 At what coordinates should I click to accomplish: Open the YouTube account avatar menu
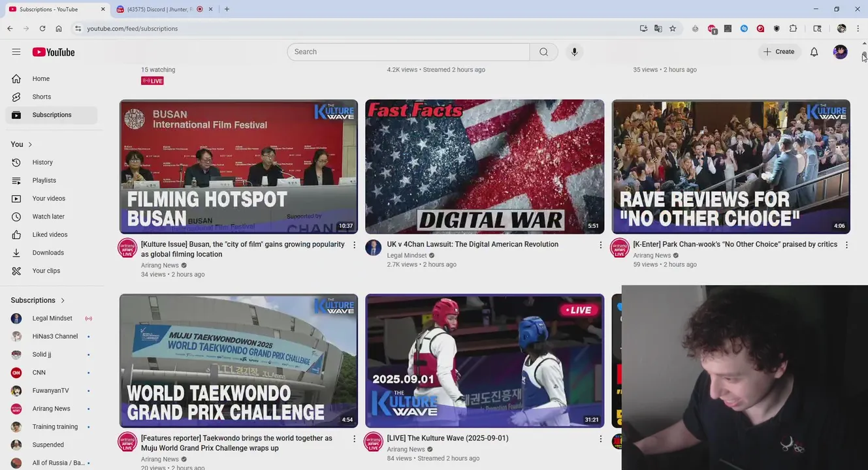[x=840, y=52]
